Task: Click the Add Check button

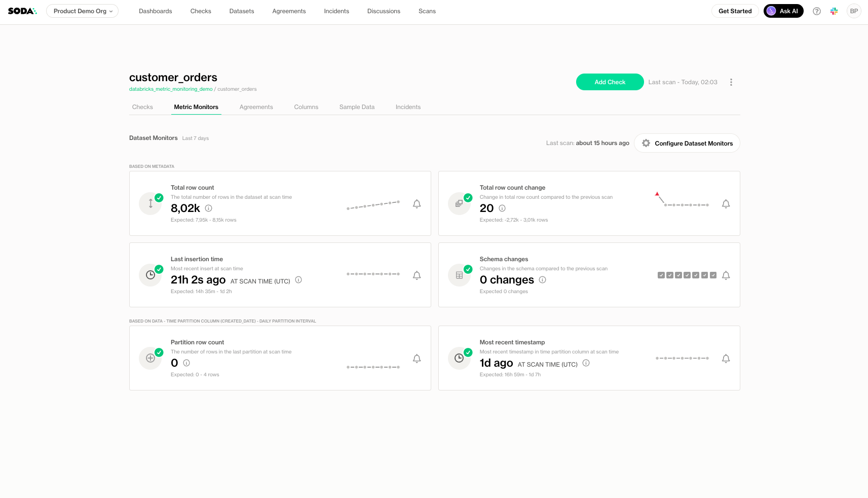Action: pyautogui.click(x=610, y=82)
